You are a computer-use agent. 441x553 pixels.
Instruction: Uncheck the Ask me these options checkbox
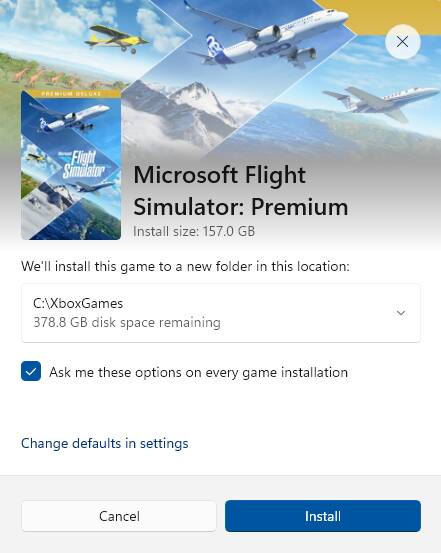31,371
